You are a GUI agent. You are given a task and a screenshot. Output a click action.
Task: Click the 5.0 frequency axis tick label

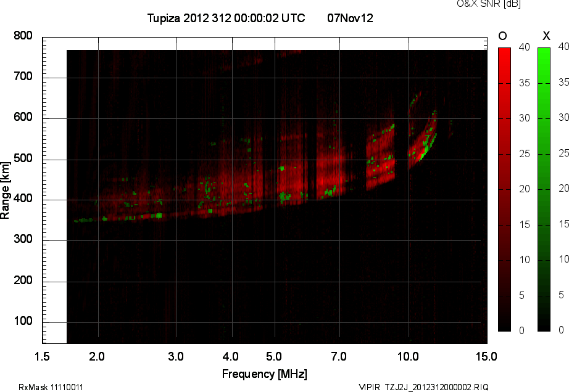point(274,356)
